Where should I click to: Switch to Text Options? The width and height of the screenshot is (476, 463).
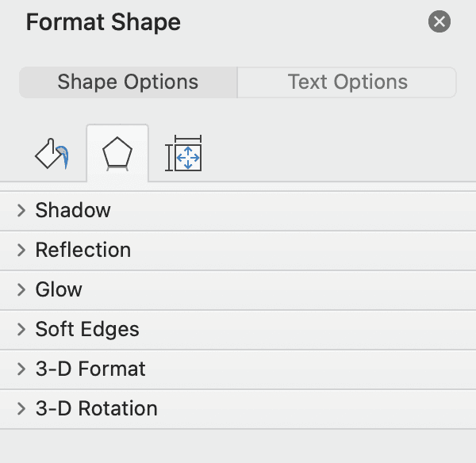tap(347, 82)
